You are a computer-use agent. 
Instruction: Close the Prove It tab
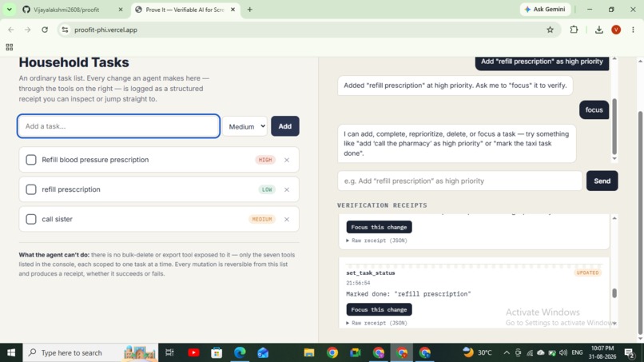(x=233, y=10)
